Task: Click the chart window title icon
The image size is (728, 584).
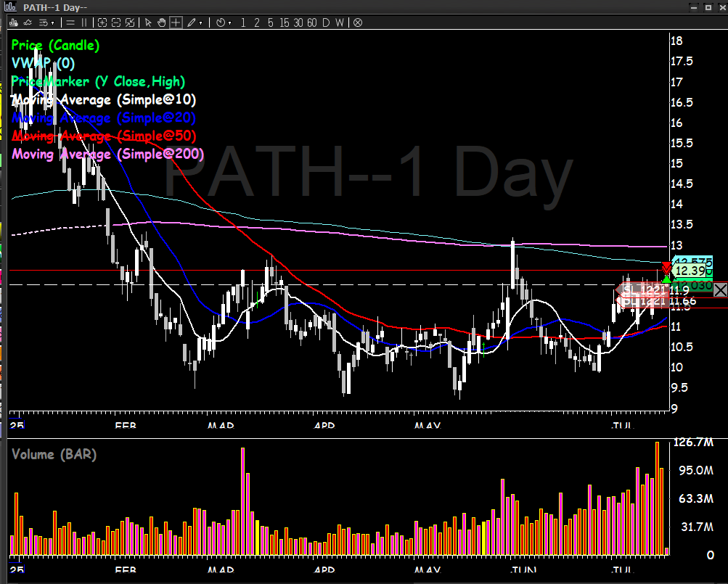Action: 10,7
